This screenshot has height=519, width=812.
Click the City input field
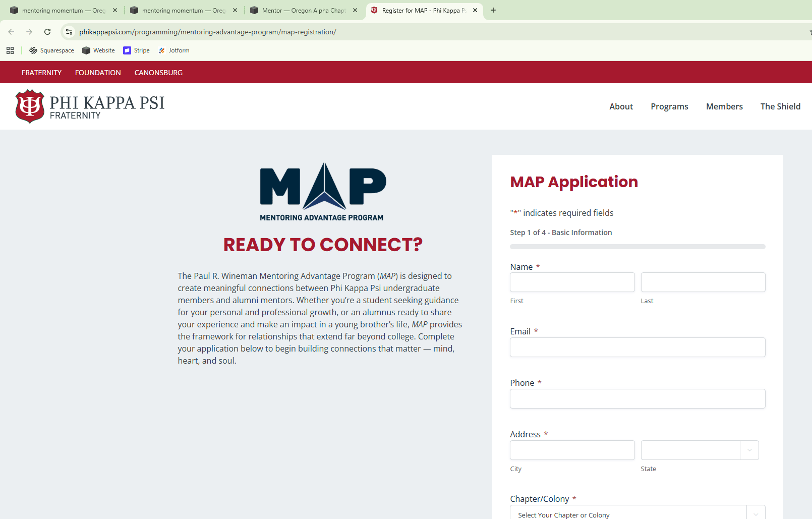click(x=572, y=450)
